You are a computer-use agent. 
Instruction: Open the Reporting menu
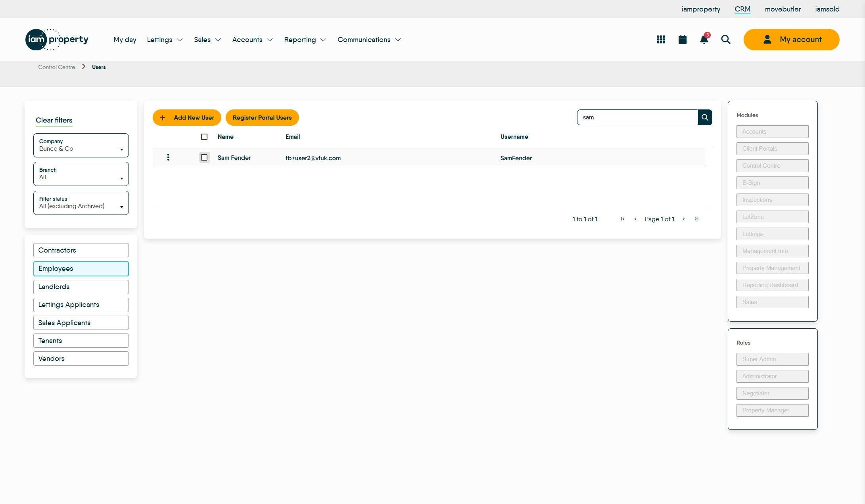(305, 40)
